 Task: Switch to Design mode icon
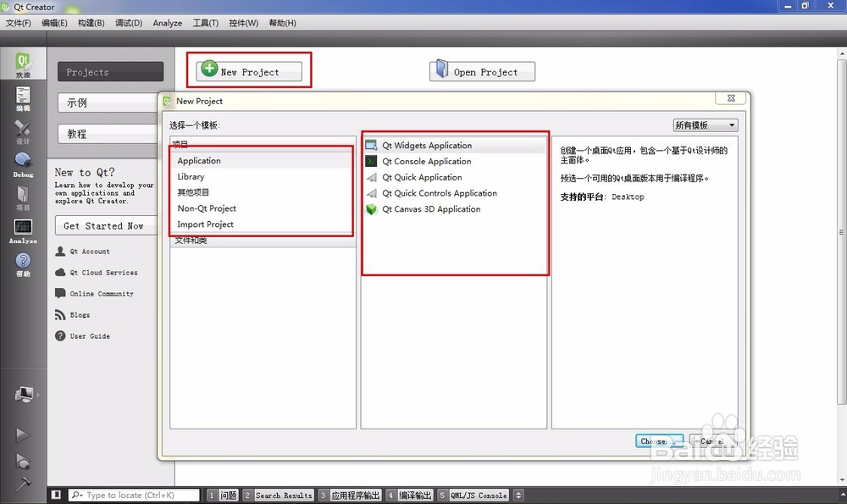23,131
